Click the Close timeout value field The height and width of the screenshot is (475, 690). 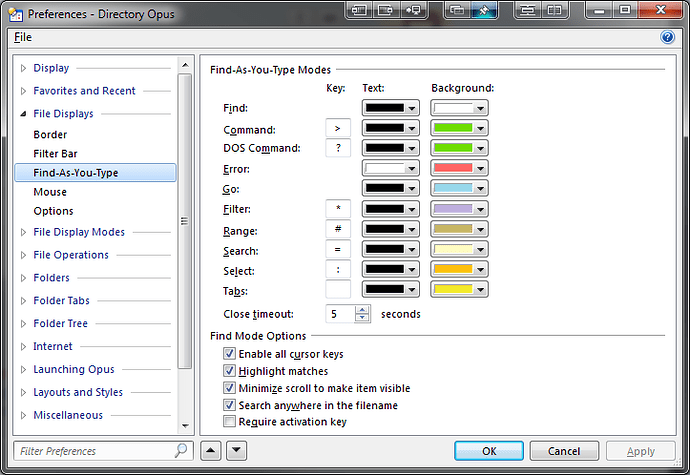(340, 314)
